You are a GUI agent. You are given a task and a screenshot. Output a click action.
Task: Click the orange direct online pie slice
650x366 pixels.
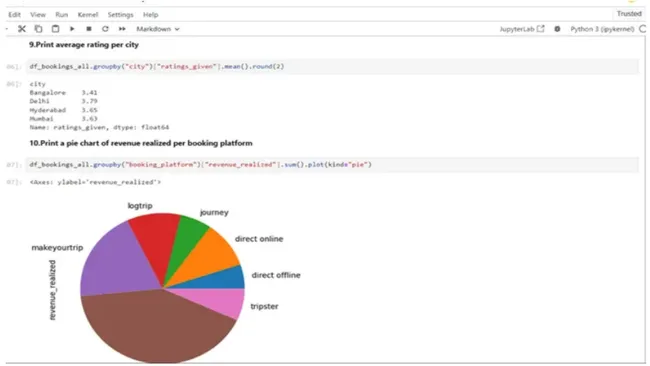click(207, 257)
